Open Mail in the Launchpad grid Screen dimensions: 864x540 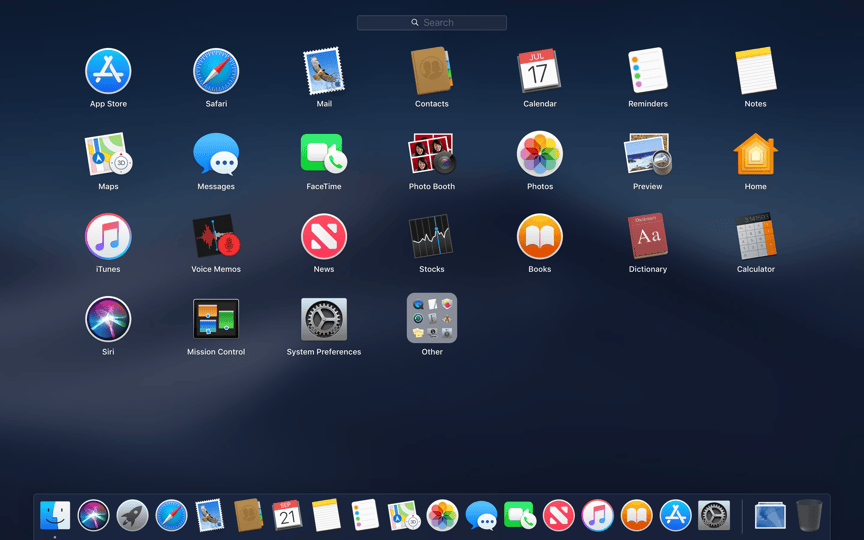click(x=324, y=71)
